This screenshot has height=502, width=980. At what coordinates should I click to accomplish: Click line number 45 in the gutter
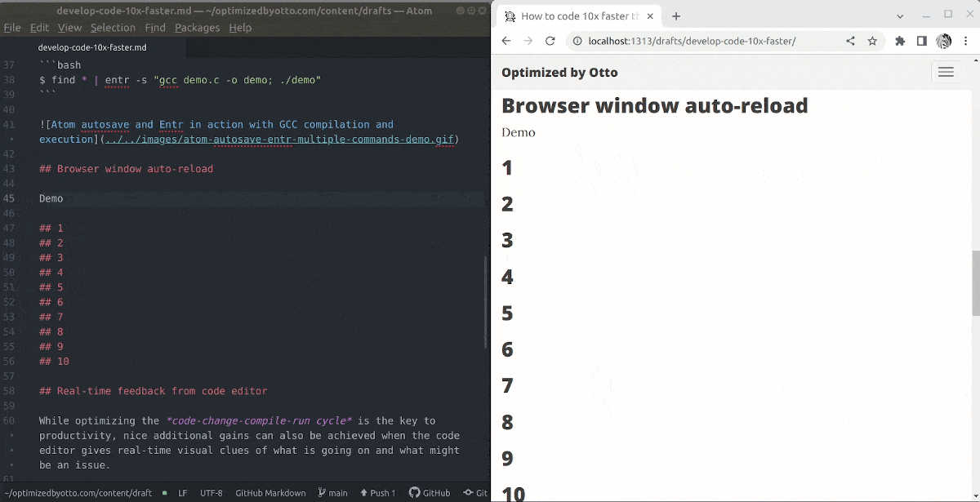(x=9, y=198)
